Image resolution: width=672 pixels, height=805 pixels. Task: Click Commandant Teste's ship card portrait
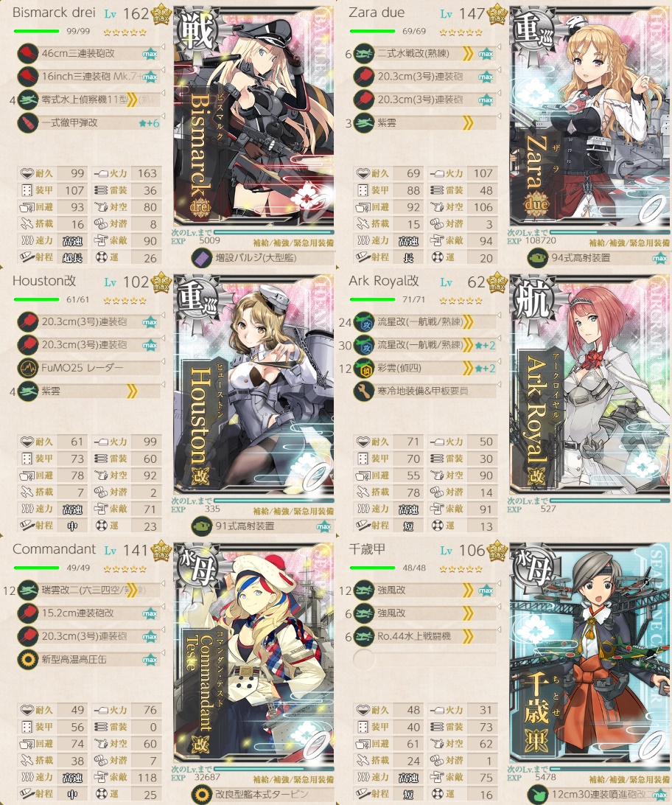click(x=254, y=652)
